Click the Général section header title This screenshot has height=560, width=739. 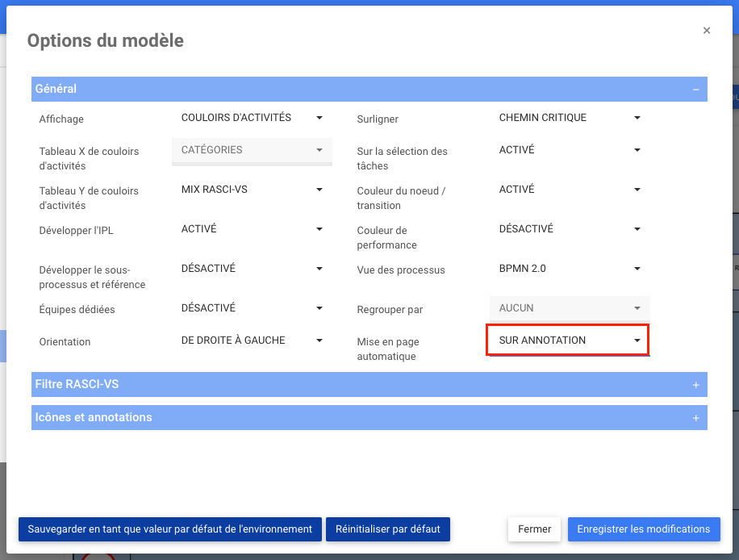click(56, 89)
